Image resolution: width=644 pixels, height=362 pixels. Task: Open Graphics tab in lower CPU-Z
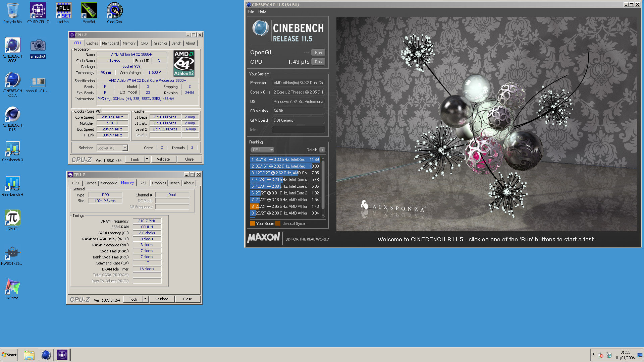(159, 183)
